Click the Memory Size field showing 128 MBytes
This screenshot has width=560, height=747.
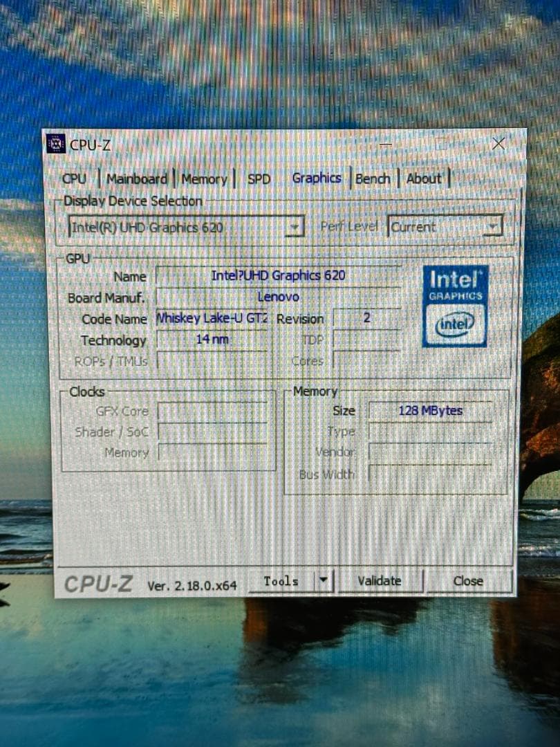430,410
